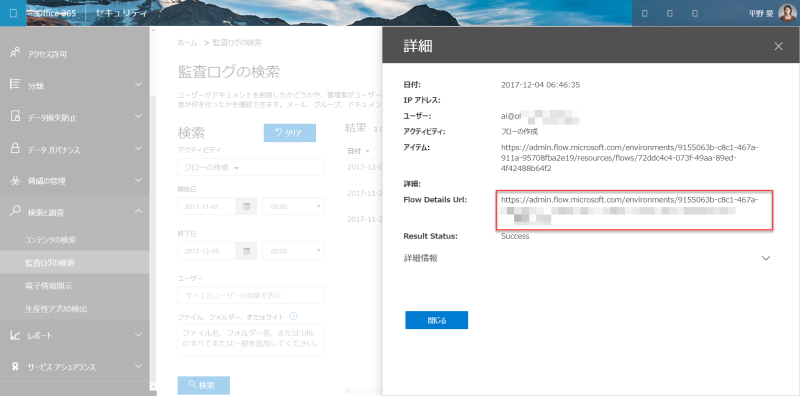This screenshot has width=800, height=396.
Task: Click the ユーザー filter input field
Action: pyautogui.click(x=251, y=295)
